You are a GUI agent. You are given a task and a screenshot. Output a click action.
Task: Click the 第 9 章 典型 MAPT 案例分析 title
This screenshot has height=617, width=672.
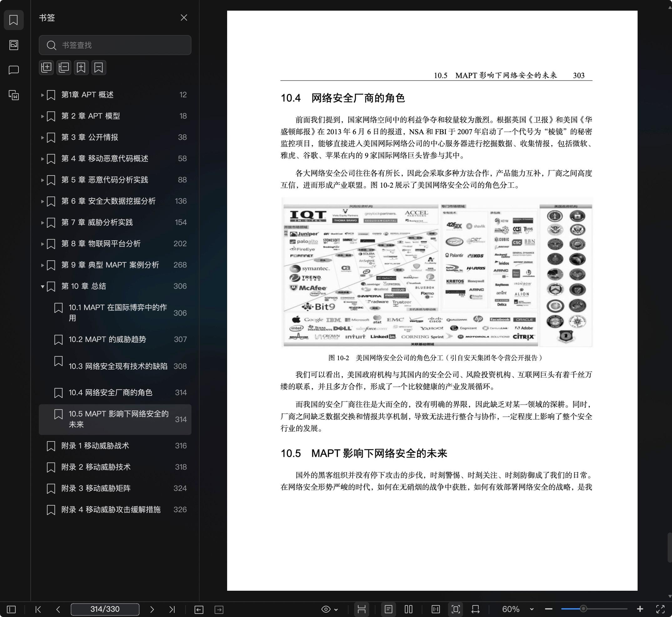(110, 265)
